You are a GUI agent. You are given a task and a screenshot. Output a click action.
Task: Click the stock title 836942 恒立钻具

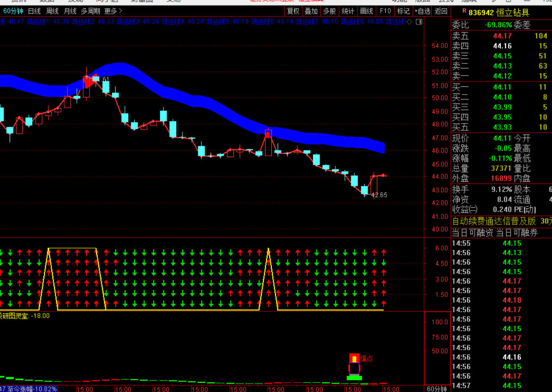point(498,13)
